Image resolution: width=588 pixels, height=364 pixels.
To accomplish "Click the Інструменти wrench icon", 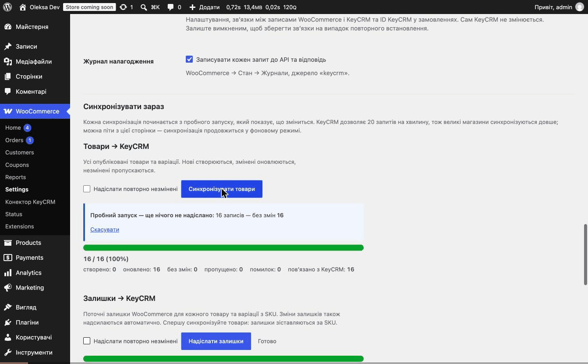I will 8,353.
